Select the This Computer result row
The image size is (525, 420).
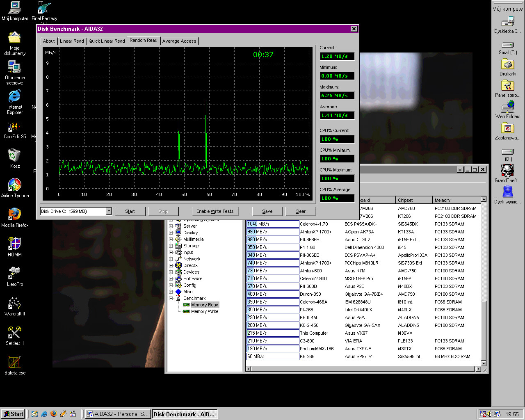pos(363,333)
